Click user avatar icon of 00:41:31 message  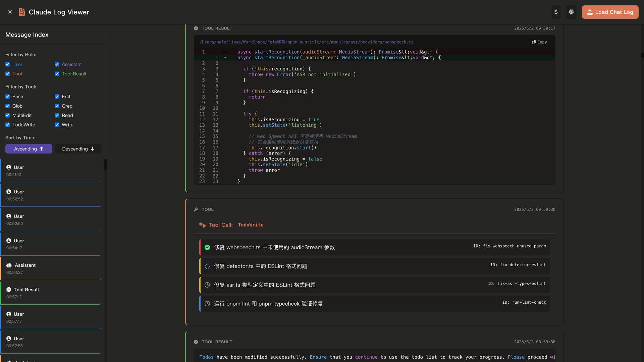click(9, 167)
